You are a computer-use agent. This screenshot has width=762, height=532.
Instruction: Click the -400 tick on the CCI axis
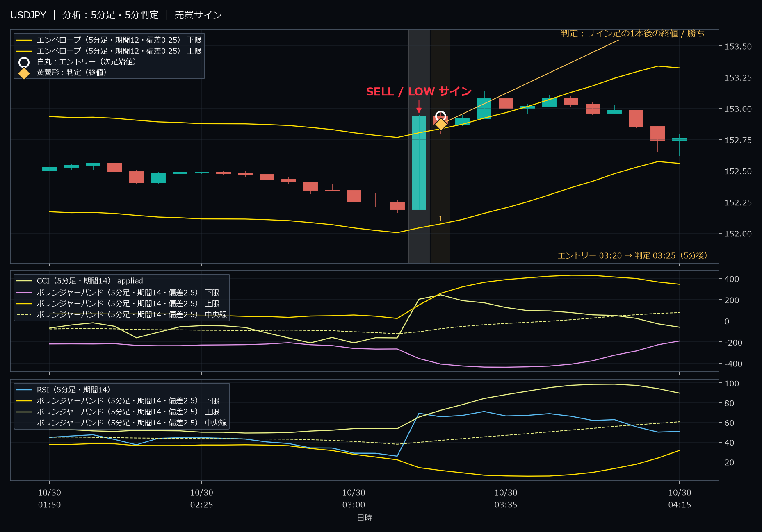(733, 364)
